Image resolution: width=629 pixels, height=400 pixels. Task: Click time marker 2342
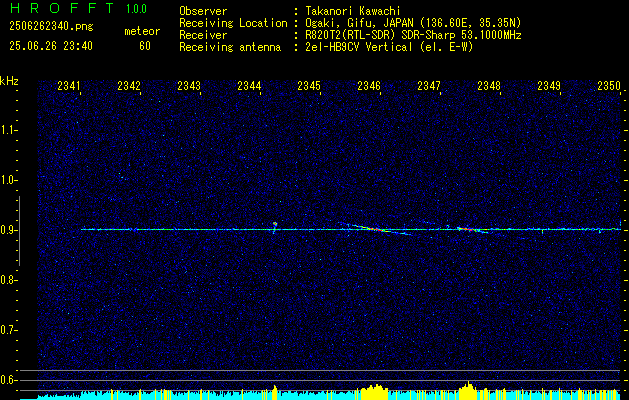129,86
